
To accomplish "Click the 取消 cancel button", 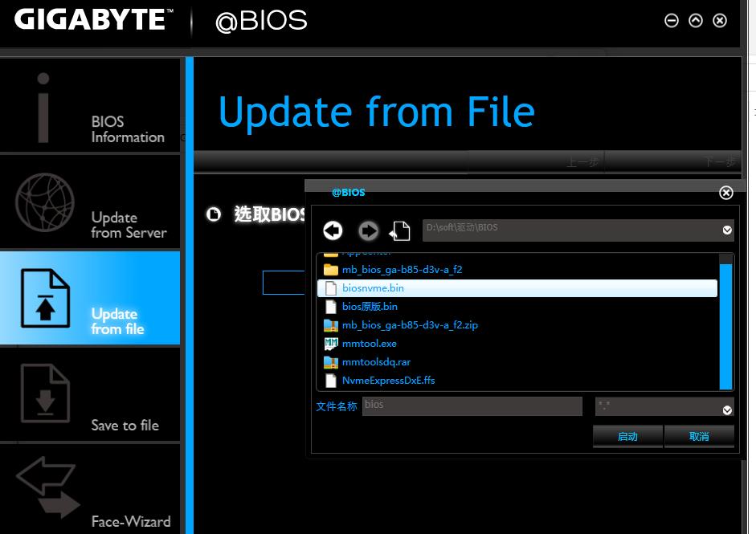I will (699, 437).
